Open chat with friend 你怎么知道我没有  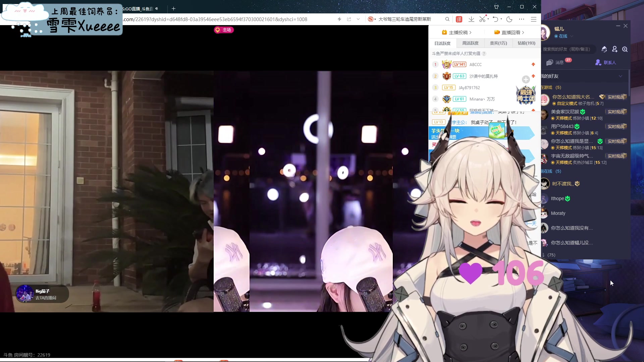tap(584, 228)
